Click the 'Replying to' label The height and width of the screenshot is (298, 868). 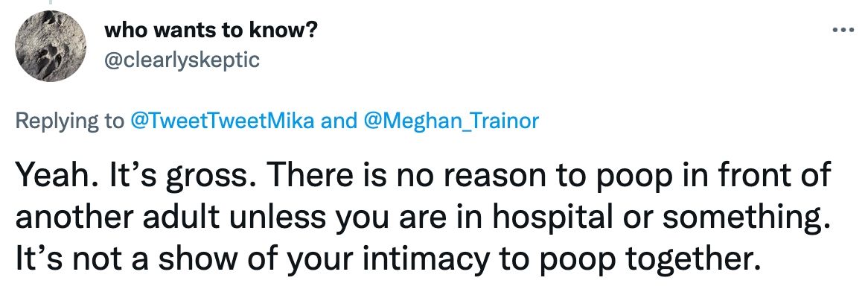(70, 121)
